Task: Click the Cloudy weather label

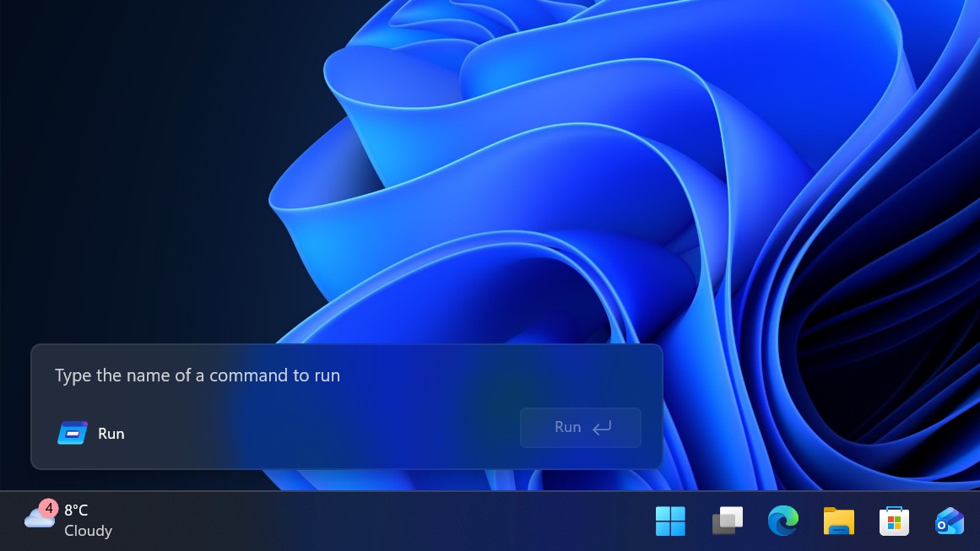Action: click(x=88, y=531)
